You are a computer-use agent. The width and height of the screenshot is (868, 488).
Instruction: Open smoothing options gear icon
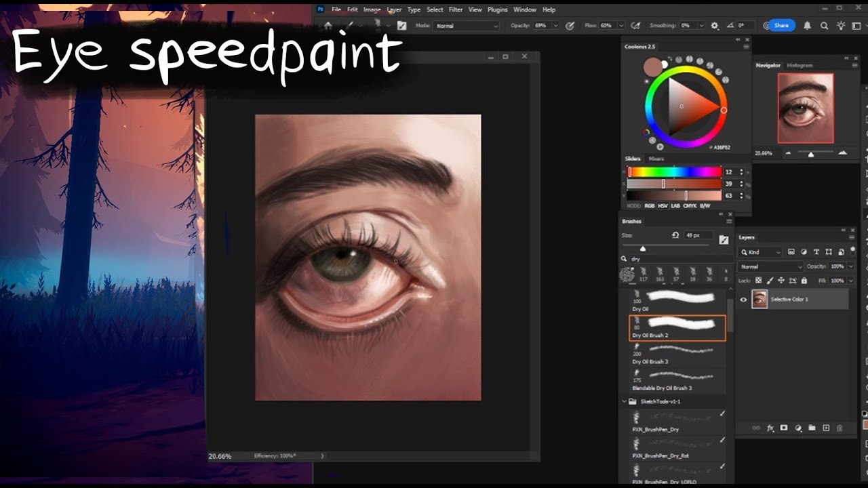click(714, 26)
